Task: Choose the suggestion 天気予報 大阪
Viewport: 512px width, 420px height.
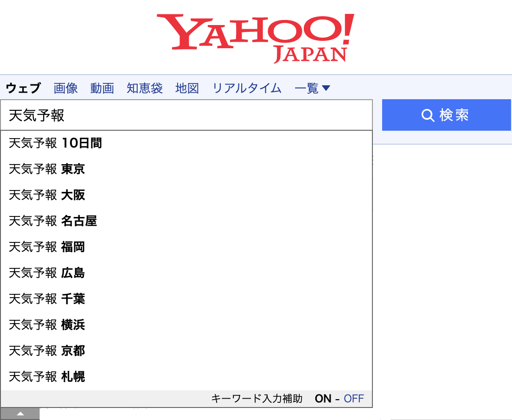Action: (x=186, y=195)
